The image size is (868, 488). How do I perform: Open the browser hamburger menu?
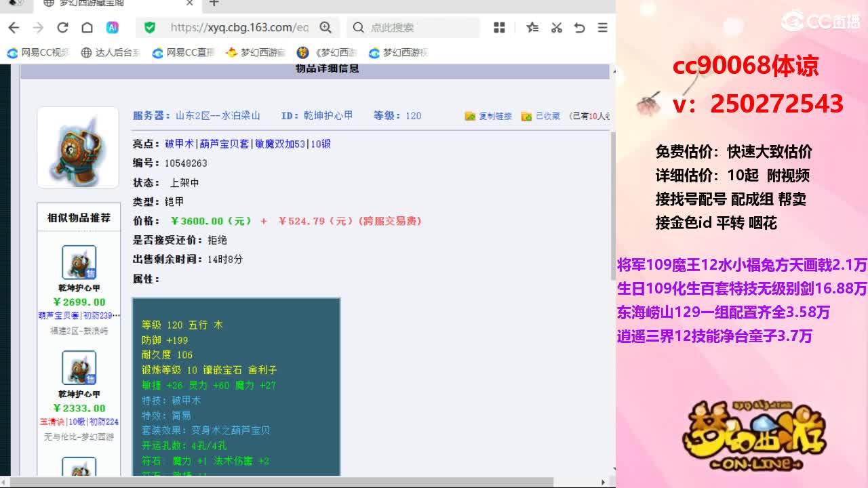(x=602, y=28)
